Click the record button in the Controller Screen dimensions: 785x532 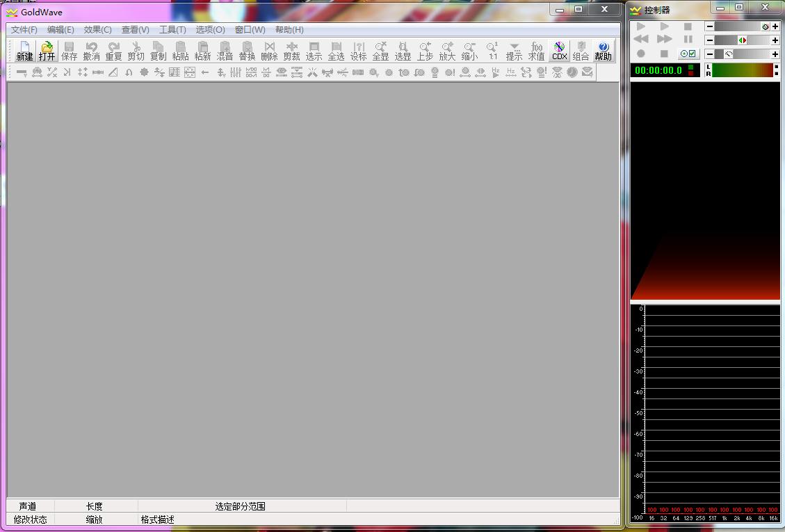click(640, 54)
